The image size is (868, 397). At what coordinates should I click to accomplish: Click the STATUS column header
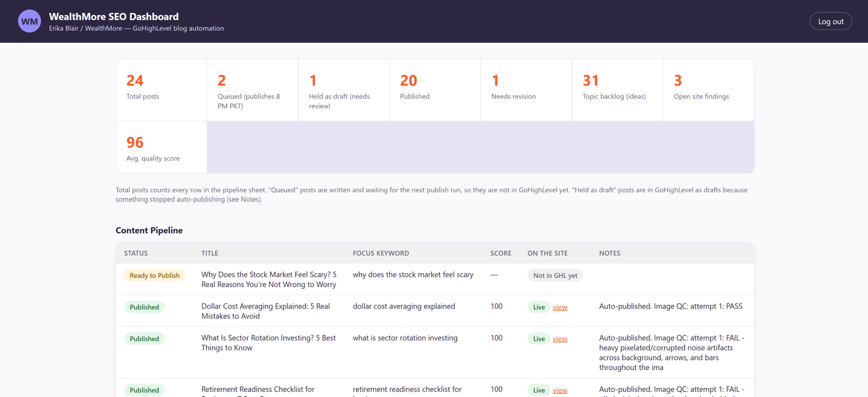[x=136, y=253]
